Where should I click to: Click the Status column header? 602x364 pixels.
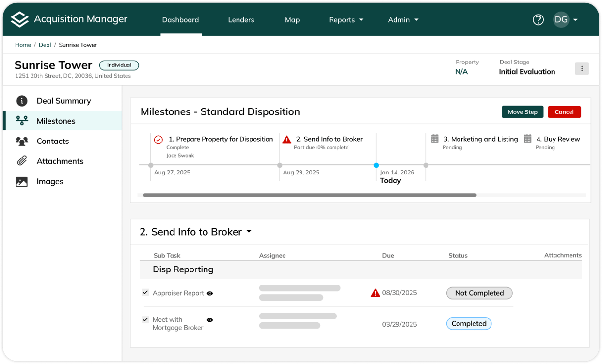(x=458, y=255)
